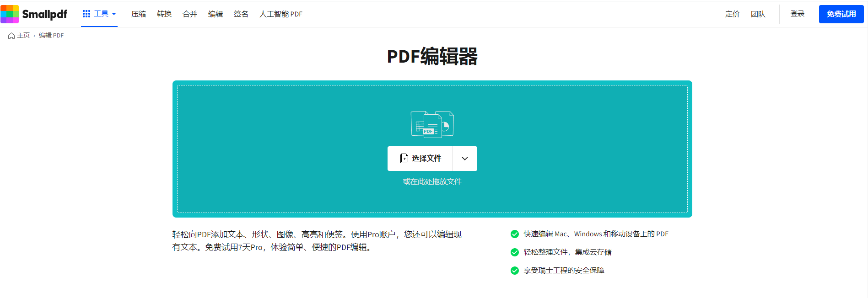Expand the file source chevron dropdown
The height and width of the screenshot is (298, 868).
click(x=465, y=159)
